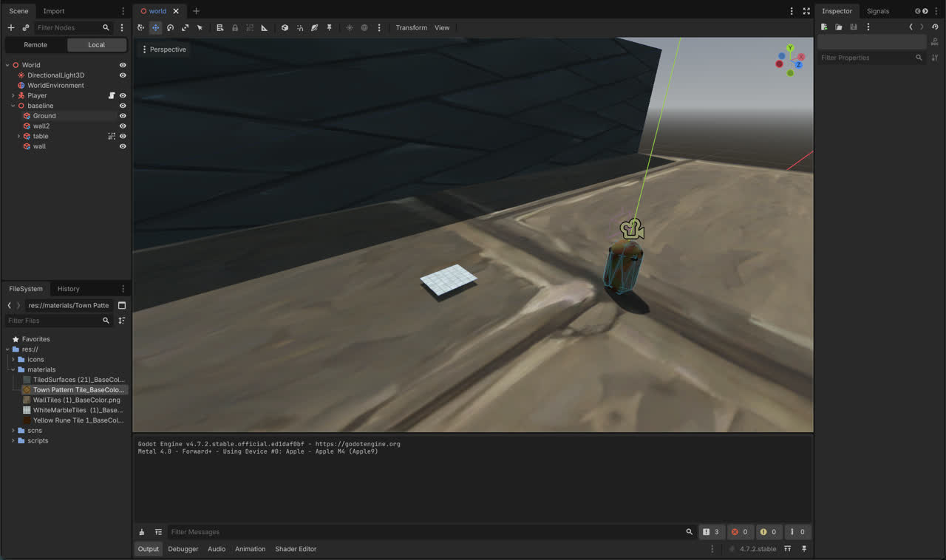This screenshot has width=946, height=560.
Task: Click the lock selected node icon
Action: 235,27
